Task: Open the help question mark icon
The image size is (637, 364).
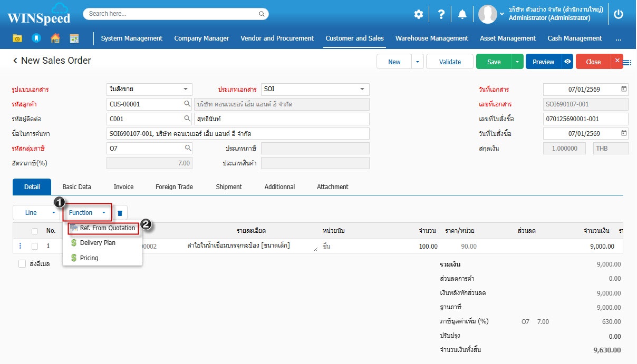Action: 441,15
